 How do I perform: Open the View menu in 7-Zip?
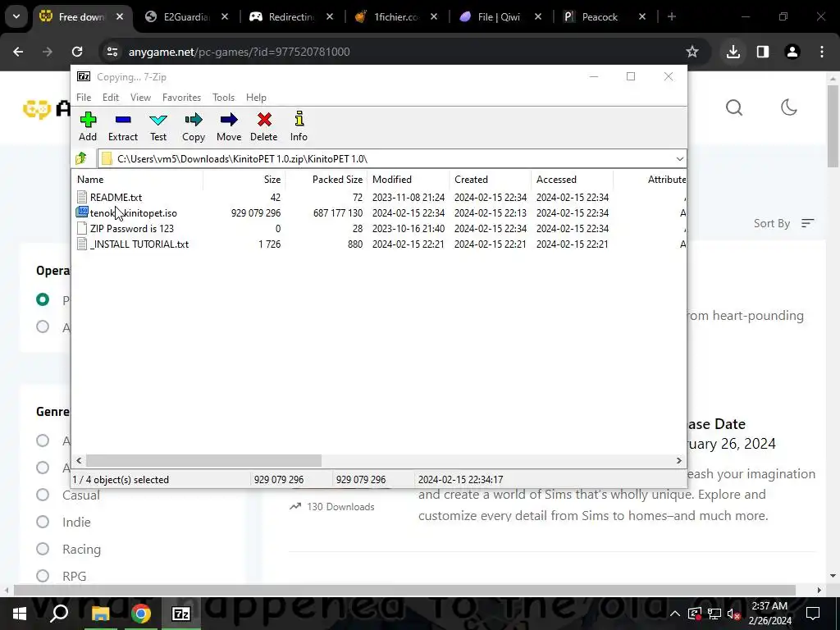pyautogui.click(x=140, y=97)
